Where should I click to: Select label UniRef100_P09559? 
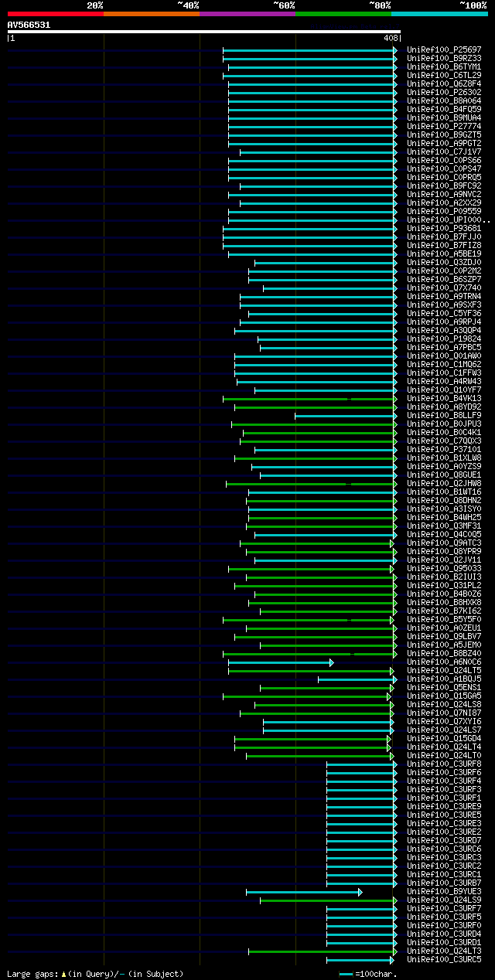(x=444, y=211)
